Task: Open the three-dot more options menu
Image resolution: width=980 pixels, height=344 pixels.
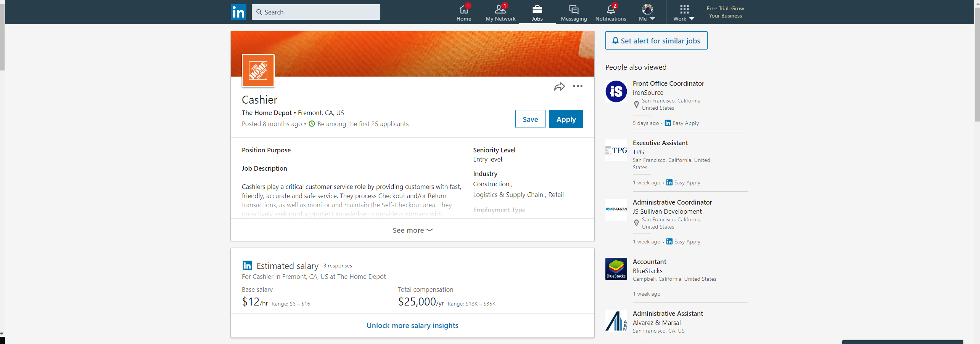Action: pos(578,86)
